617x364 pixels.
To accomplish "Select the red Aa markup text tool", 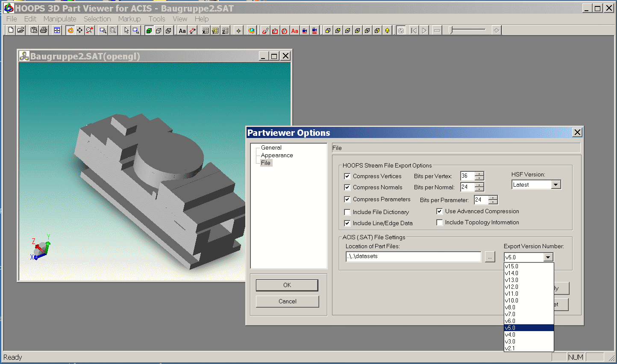I will (294, 30).
